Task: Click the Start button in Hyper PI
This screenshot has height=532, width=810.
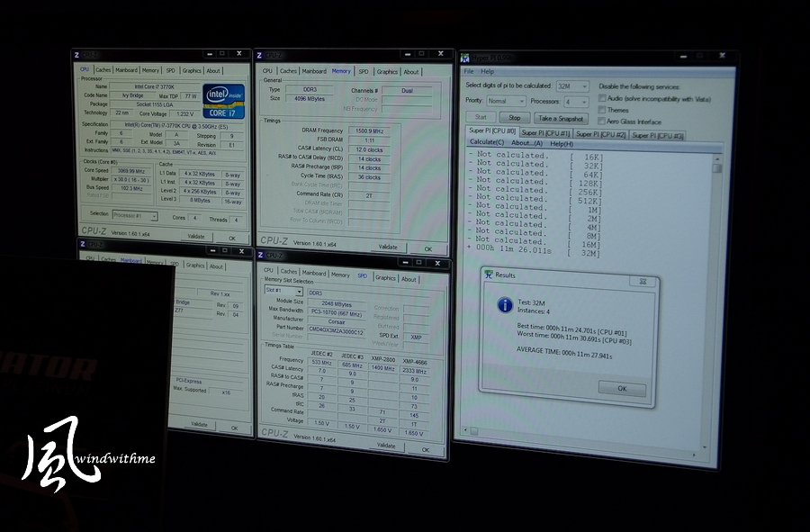Action: [x=481, y=117]
